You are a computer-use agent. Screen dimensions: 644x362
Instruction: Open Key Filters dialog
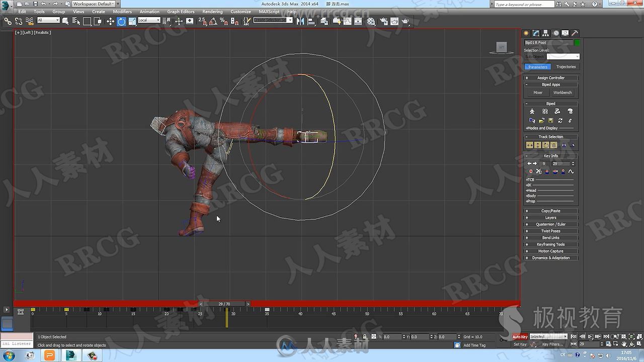(552, 344)
